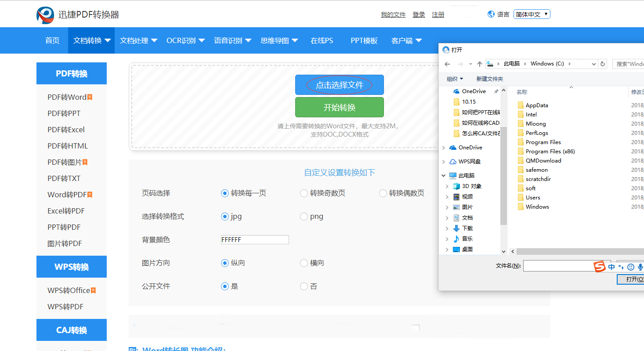Choose the png format radio button

(x=304, y=216)
